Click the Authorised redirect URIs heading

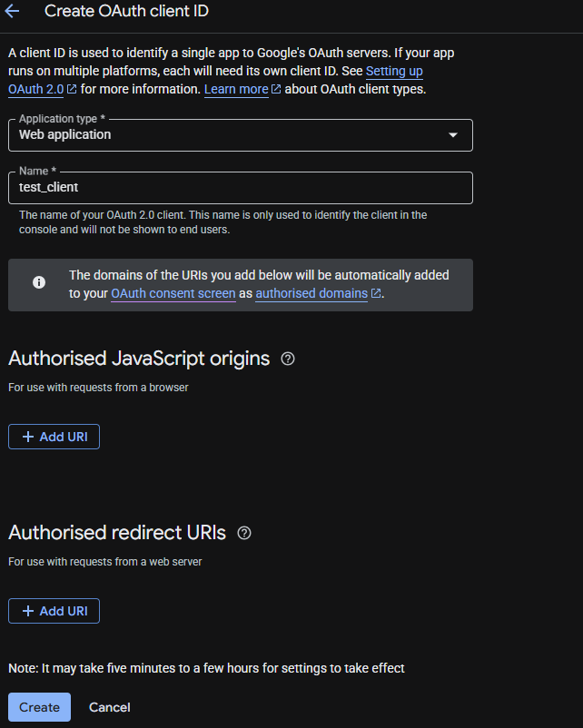click(117, 533)
